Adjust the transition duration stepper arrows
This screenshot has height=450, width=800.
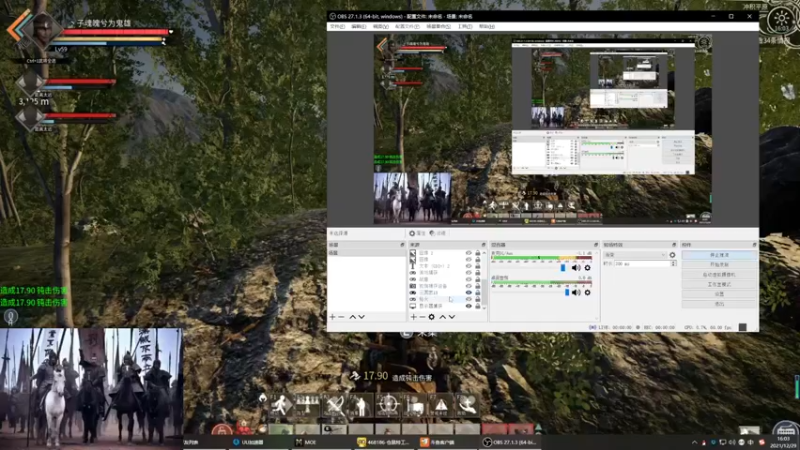pos(673,264)
